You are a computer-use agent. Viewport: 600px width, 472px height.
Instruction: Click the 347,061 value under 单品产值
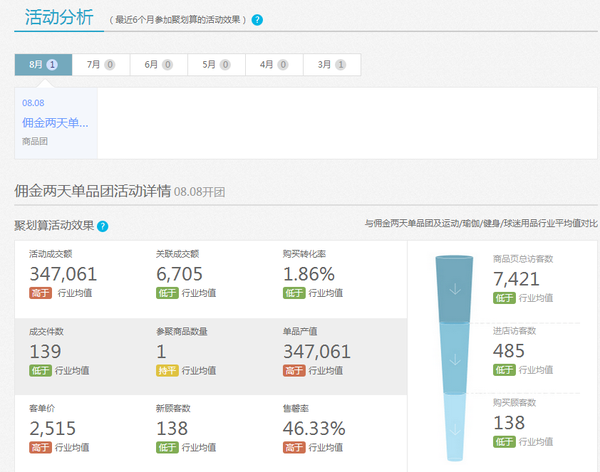[316, 351]
